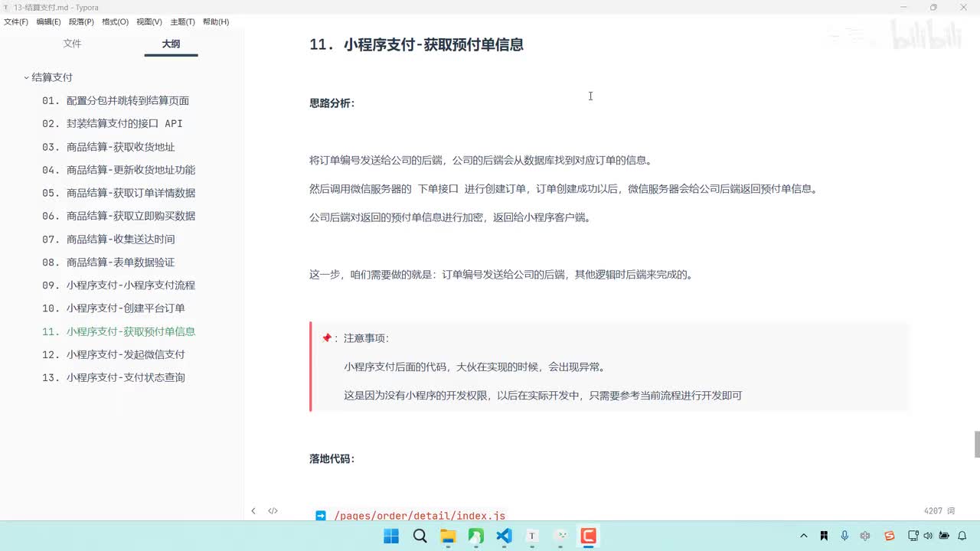Open the 视图(V) menu
The width and height of the screenshot is (980, 551).
[x=149, y=22]
